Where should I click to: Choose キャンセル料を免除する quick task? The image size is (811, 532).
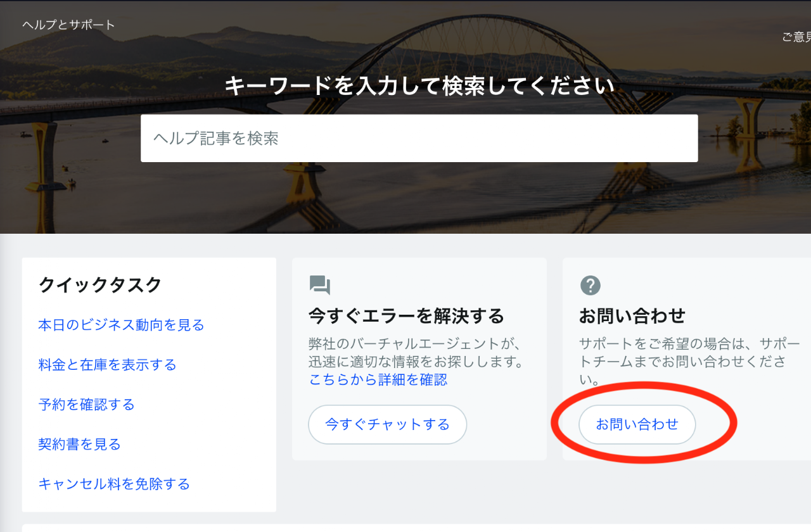point(114,484)
